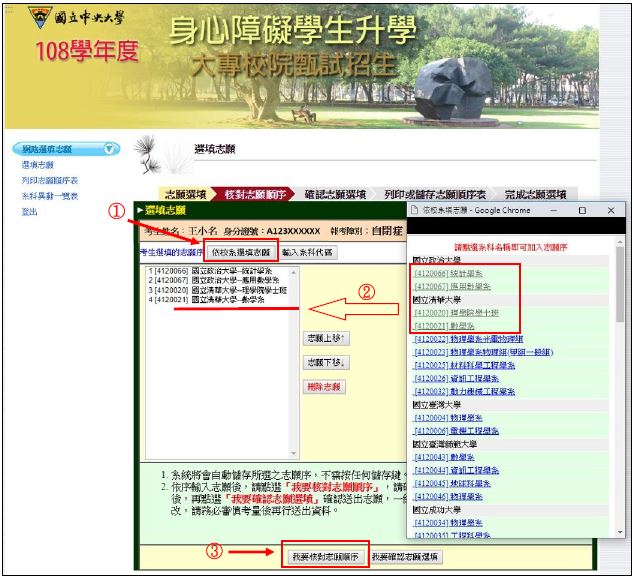Viewport: 634px width, 579px height.
Task: Move choice up with 志願上移 button
Action: point(326,338)
